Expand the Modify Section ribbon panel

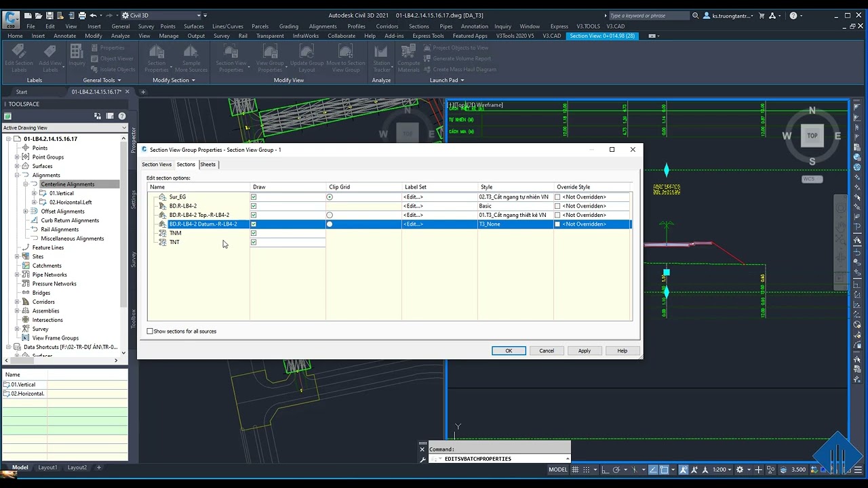tap(174, 80)
